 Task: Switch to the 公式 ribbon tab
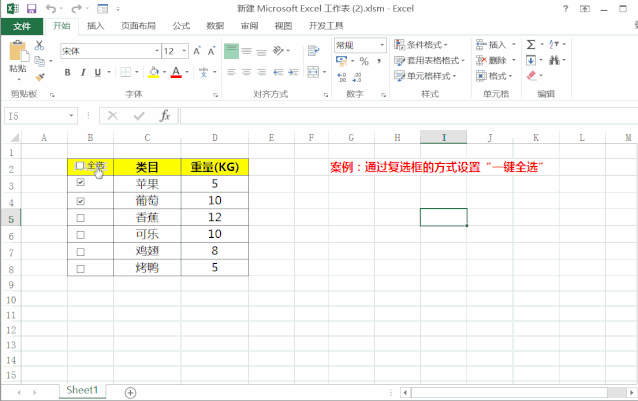pos(181,26)
